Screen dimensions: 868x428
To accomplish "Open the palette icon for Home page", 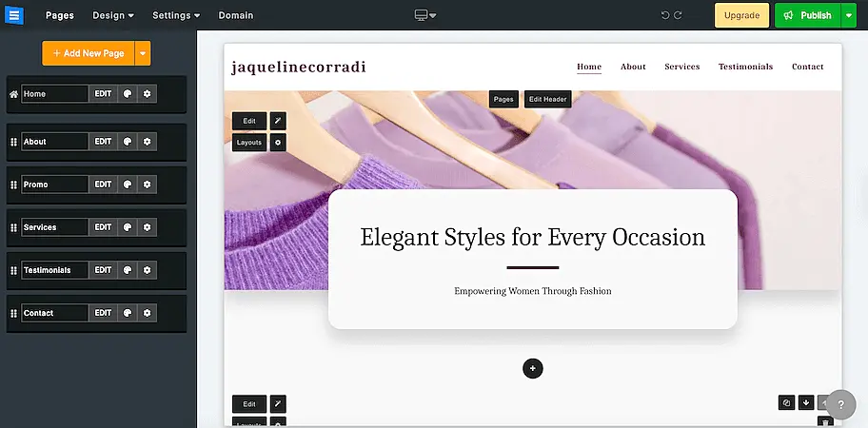I will click(128, 94).
